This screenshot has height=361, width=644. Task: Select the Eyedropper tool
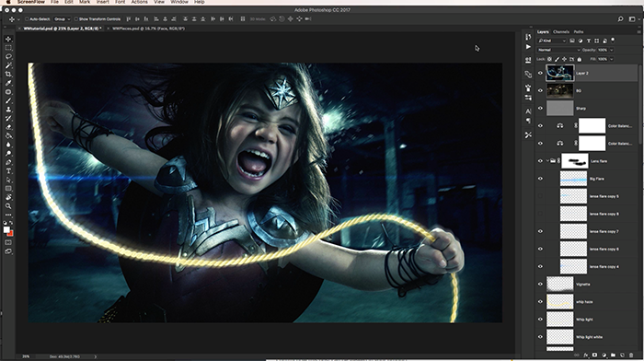pos(8,83)
